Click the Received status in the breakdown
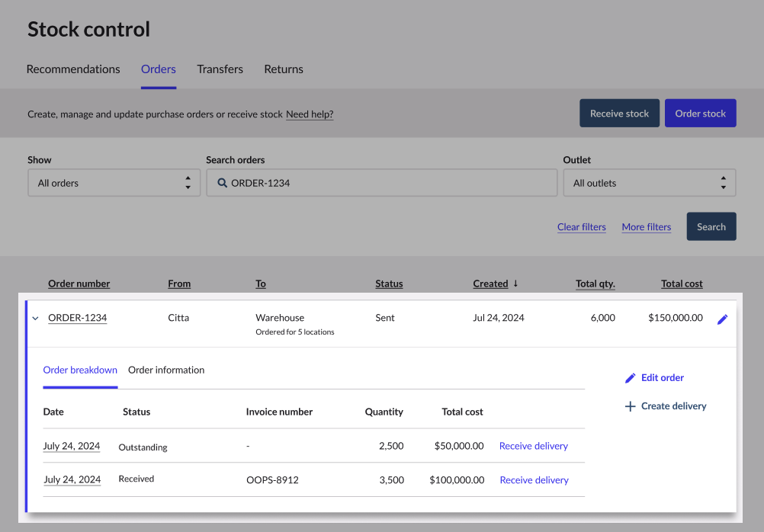The height and width of the screenshot is (532, 764). click(136, 479)
